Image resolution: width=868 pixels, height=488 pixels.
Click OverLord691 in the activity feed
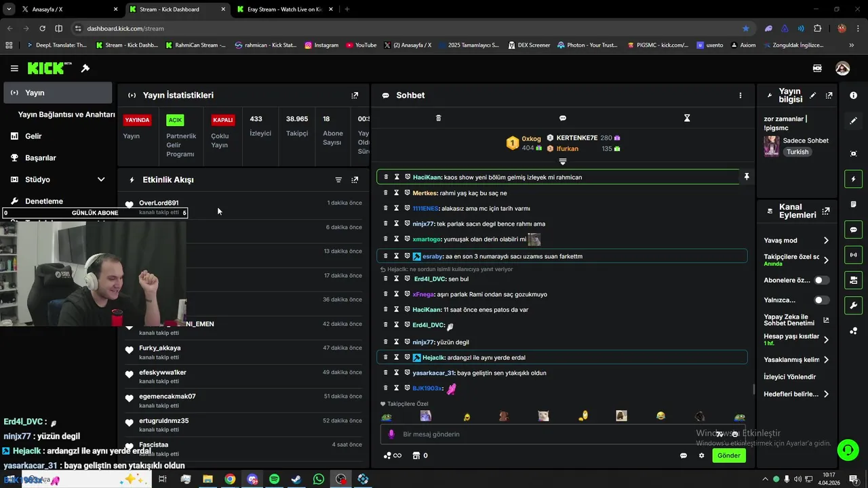pyautogui.click(x=159, y=203)
